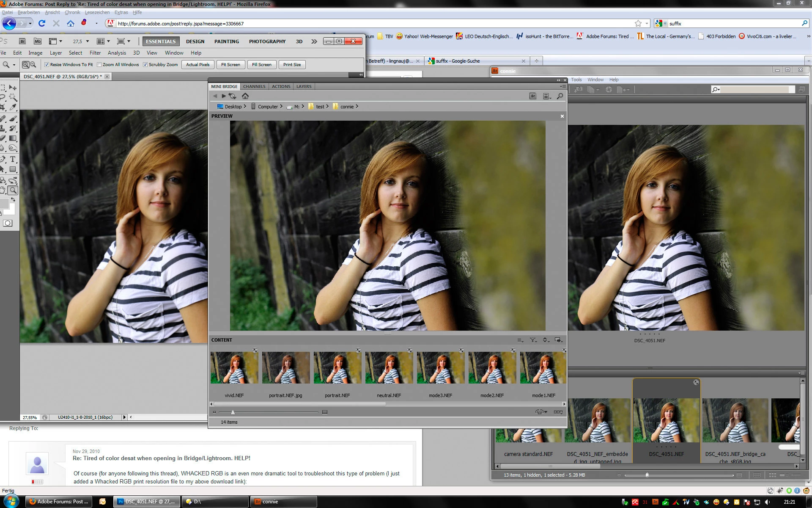This screenshot has height=508, width=812.
Task: Expand the chevron after connie folder
Action: click(357, 107)
